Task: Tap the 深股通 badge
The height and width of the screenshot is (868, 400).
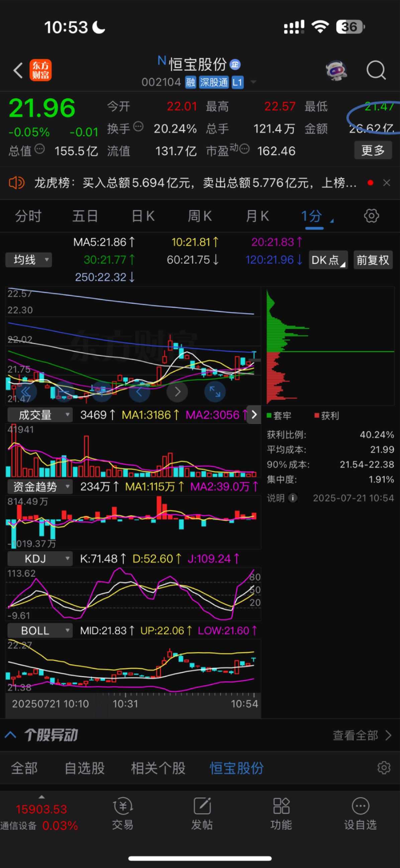Action: coord(213,82)
